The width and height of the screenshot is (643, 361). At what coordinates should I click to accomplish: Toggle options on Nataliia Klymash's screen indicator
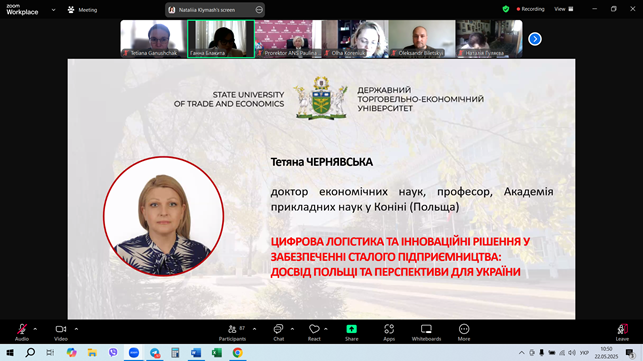(259, 10)
